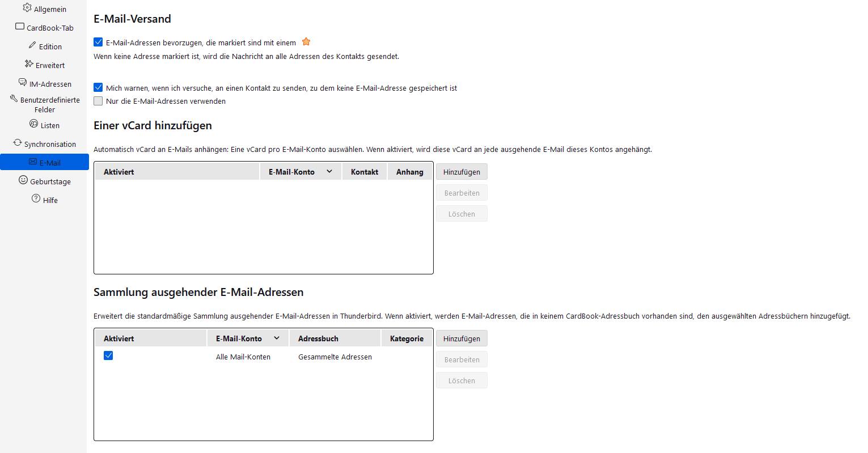
Task: Click the orange star icon
Action: pos(306,41)
